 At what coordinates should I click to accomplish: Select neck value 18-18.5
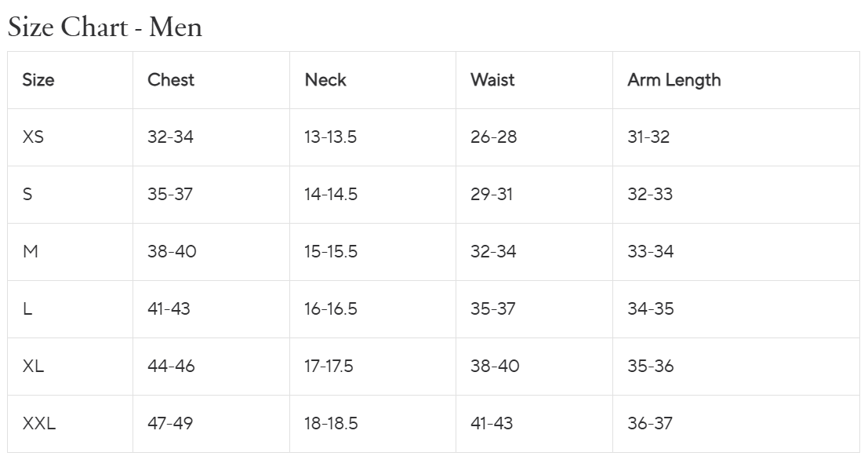click(x=331, y=424)
